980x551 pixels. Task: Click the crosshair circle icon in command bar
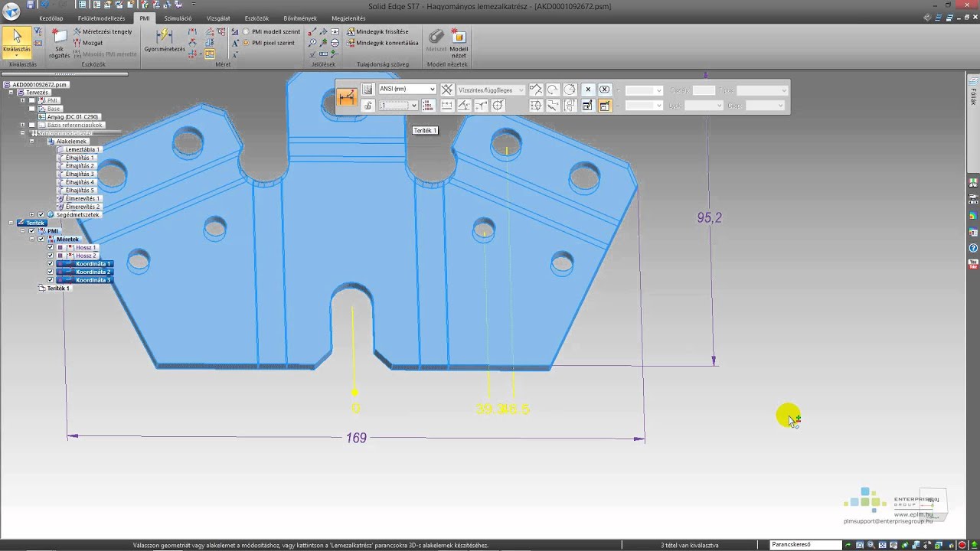(x=498, y=106)
